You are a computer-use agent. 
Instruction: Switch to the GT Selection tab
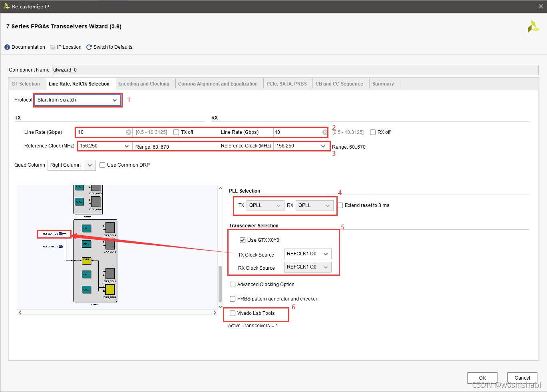coord(26,84)
